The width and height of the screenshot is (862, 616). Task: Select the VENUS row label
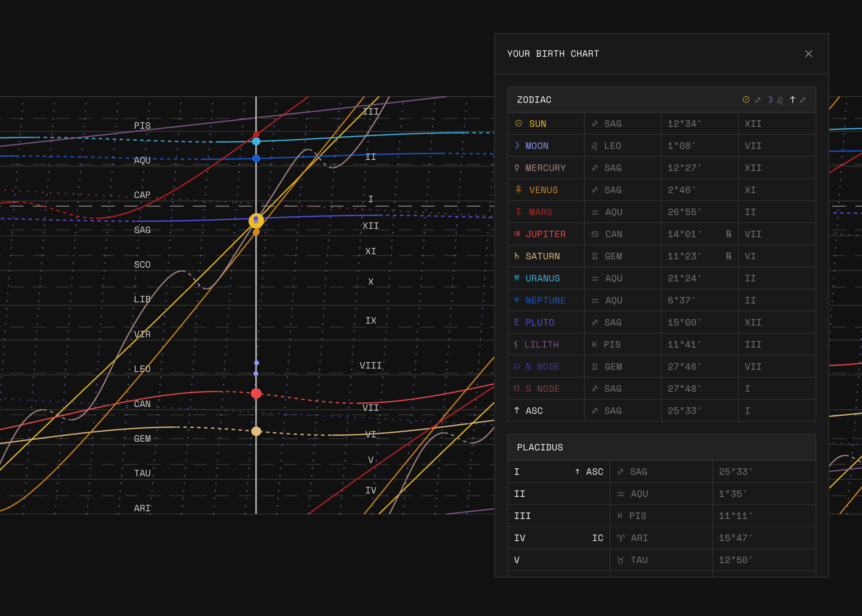(543, 190)
